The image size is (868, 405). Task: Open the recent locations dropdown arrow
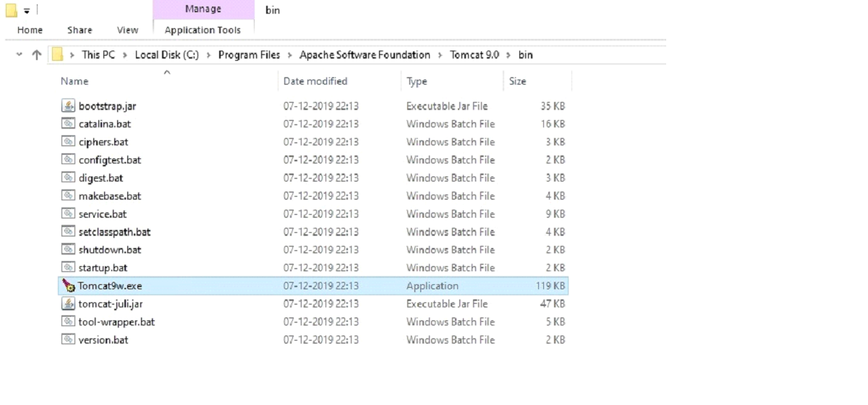(x=20, y=54)
